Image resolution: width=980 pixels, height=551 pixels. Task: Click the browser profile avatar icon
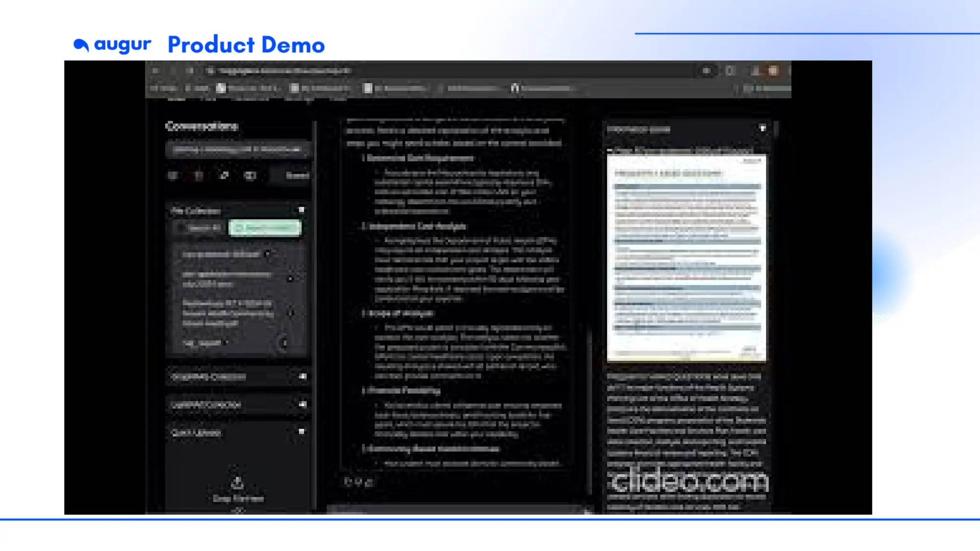[x=773, y=71]
